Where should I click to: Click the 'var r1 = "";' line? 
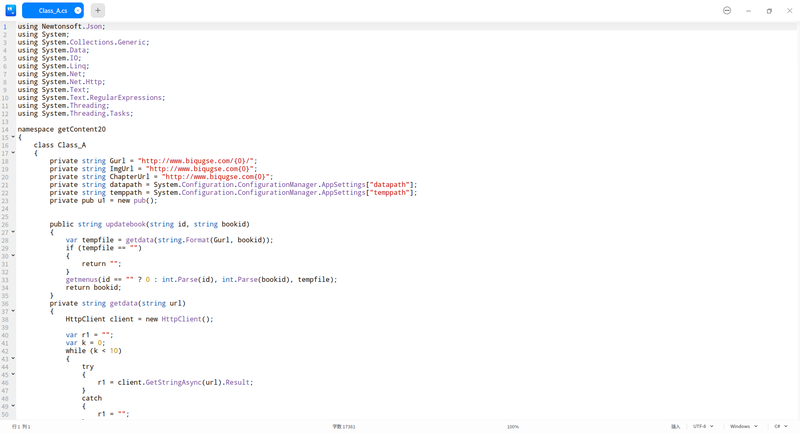coord(89,335)
